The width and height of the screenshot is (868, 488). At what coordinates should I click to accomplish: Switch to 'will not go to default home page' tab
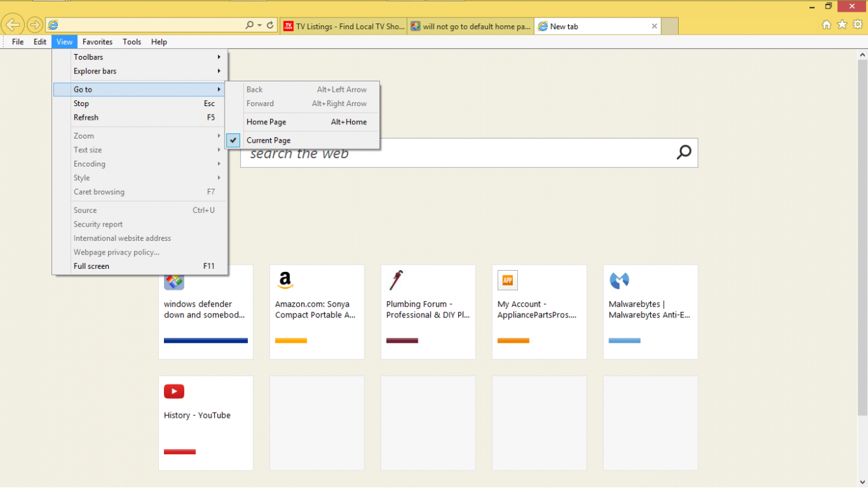471,26
